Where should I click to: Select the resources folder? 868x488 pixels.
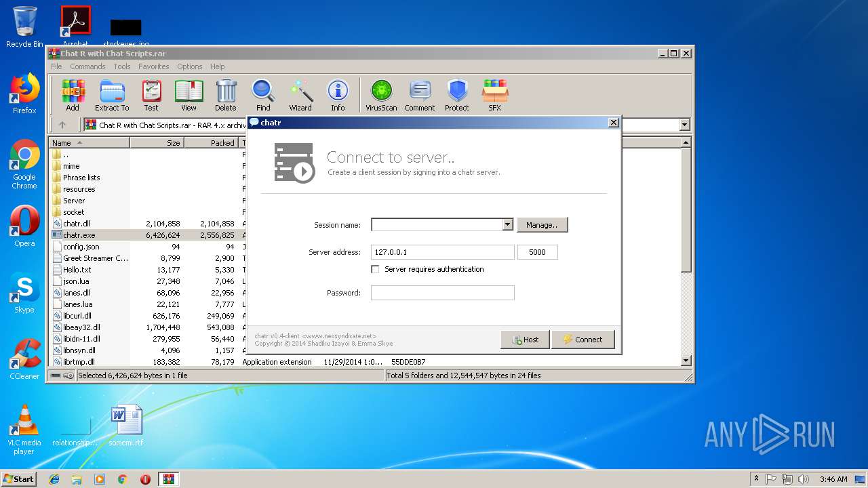[x=79, y=189]
